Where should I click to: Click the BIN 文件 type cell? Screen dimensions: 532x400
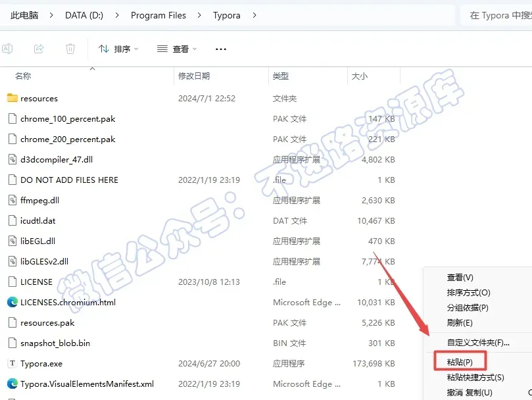coord(289,343)
